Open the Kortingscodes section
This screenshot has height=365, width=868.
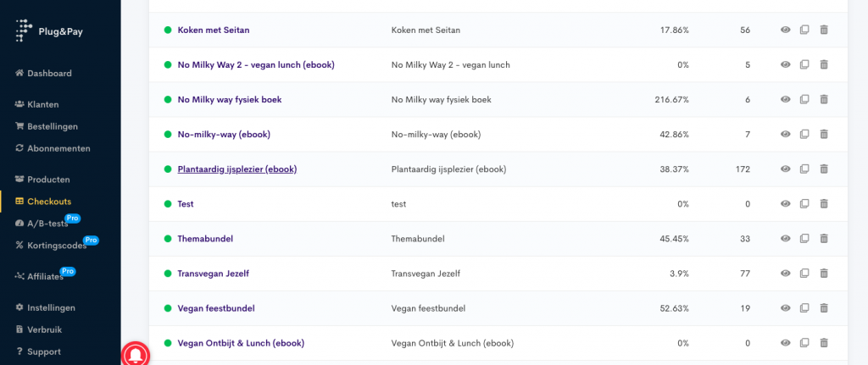pyautogui.click(x=55, y=246)
